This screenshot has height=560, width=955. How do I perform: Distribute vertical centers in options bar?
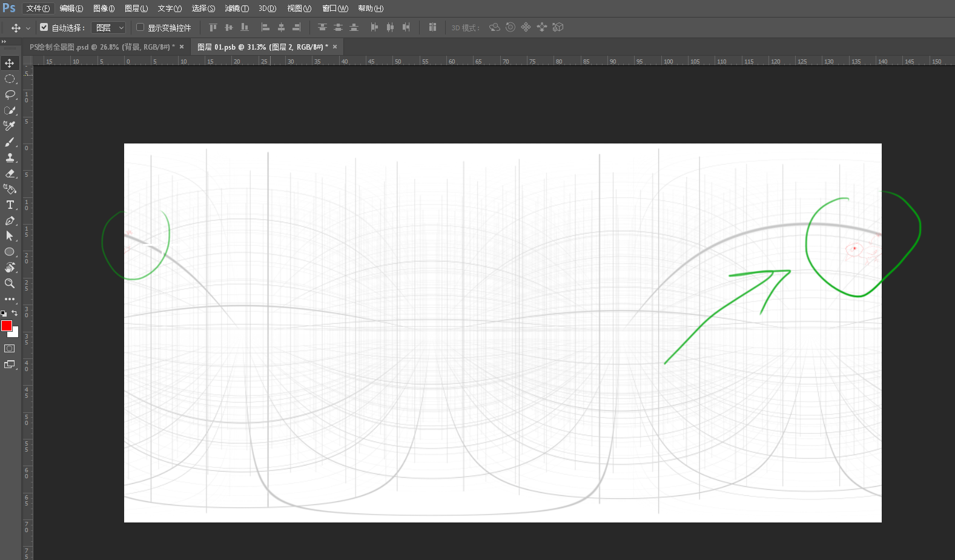(x=338, y=27)
